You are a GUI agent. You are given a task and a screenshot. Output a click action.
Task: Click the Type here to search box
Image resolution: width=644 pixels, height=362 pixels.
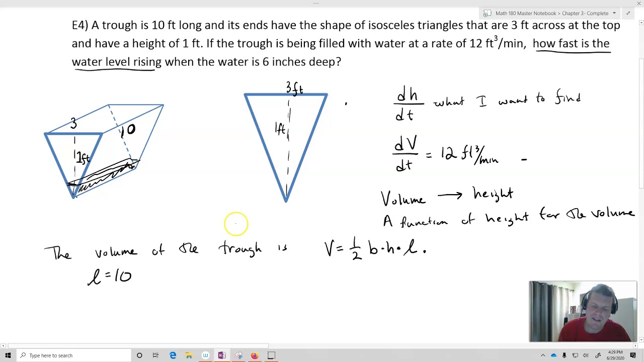pyautogui.click(x=73, y=355)
